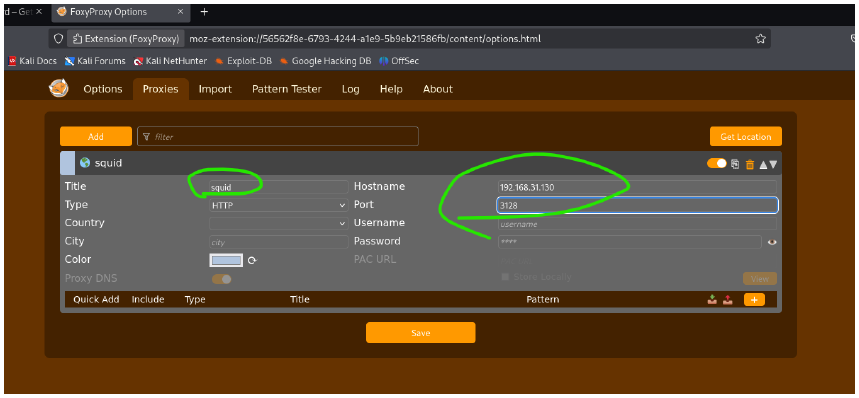Click the City input field

tap(278, 242)
